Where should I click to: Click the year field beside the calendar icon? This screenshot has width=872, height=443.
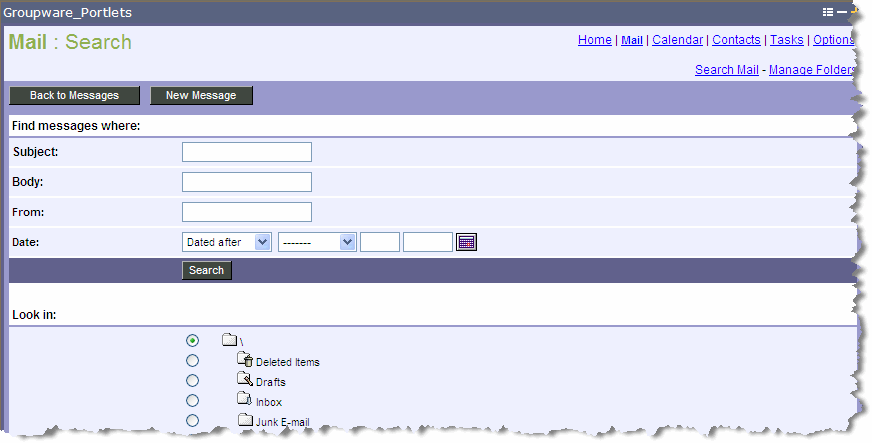(x=428, y=242)
